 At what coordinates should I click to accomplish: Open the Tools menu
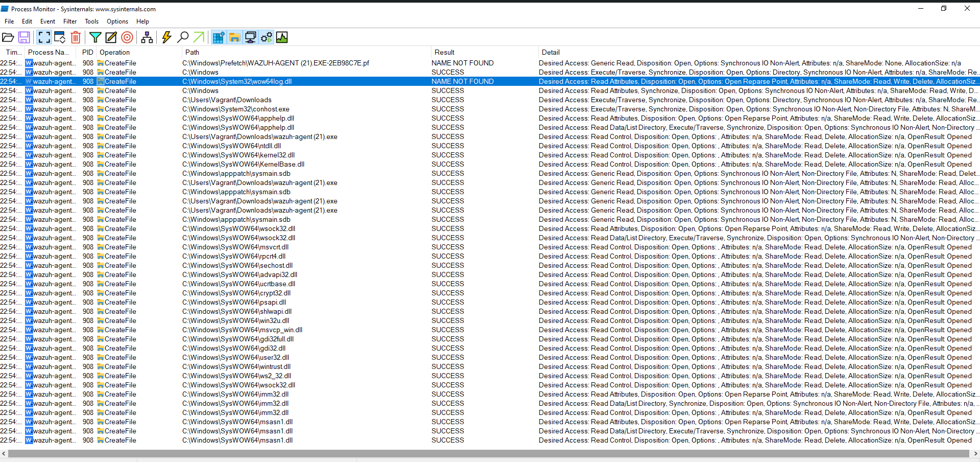91,21
